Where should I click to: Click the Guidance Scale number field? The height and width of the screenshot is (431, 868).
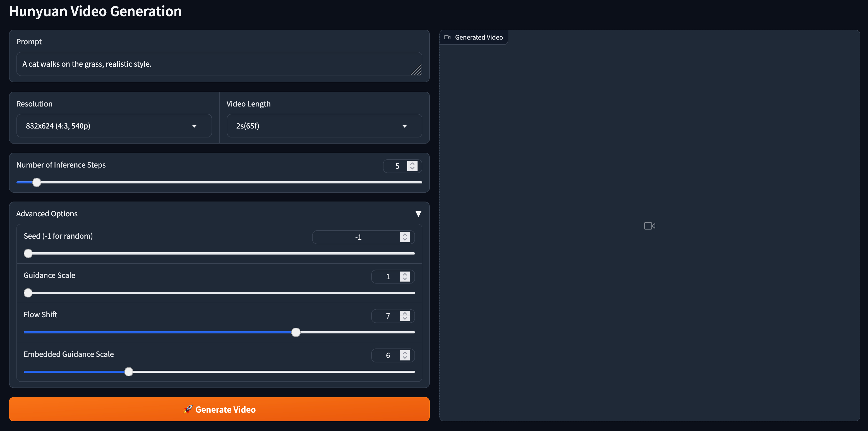pyautogui.click(x=393, y=277)
